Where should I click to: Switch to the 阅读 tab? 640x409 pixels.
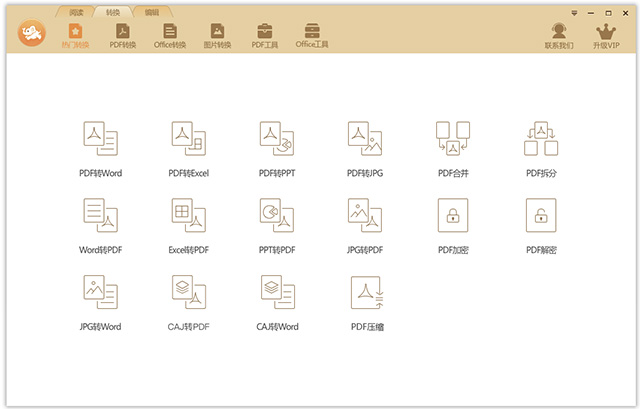tap(76, 13)
